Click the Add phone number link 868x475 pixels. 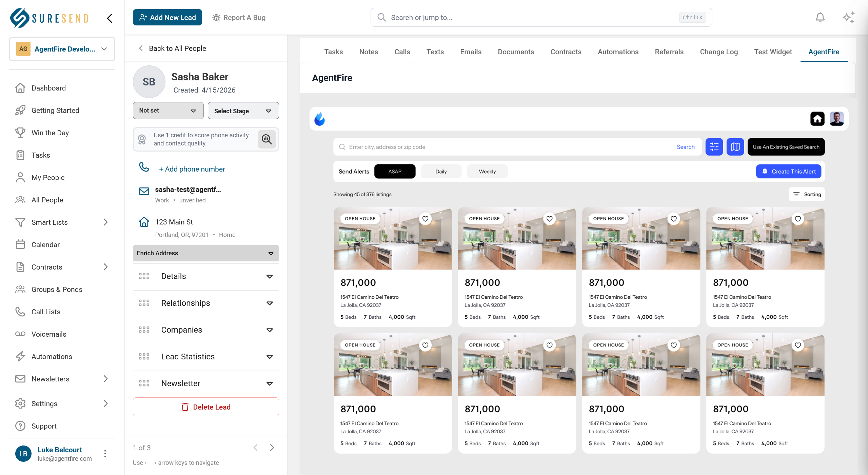(192, 169)
